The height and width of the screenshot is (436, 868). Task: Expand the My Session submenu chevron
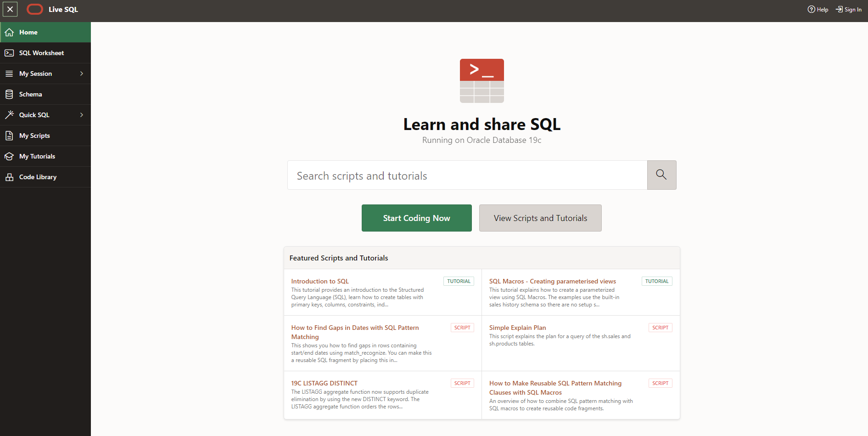pos(82,74)
